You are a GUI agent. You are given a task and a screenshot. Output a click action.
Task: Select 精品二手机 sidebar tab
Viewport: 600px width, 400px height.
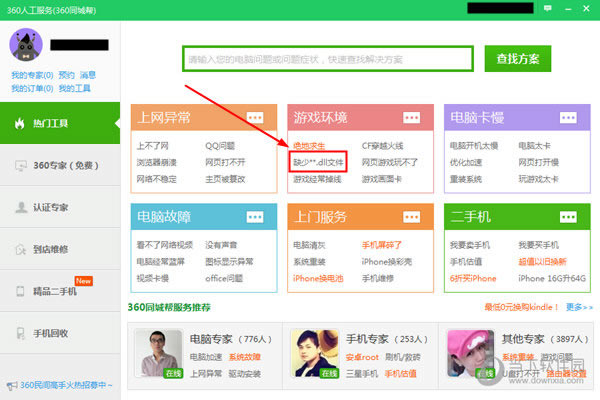60,291
